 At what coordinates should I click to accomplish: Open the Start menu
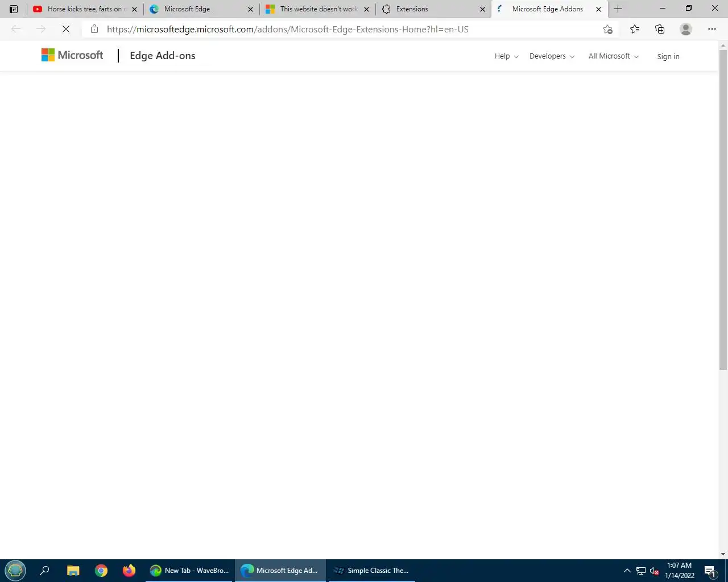(15, 570)
